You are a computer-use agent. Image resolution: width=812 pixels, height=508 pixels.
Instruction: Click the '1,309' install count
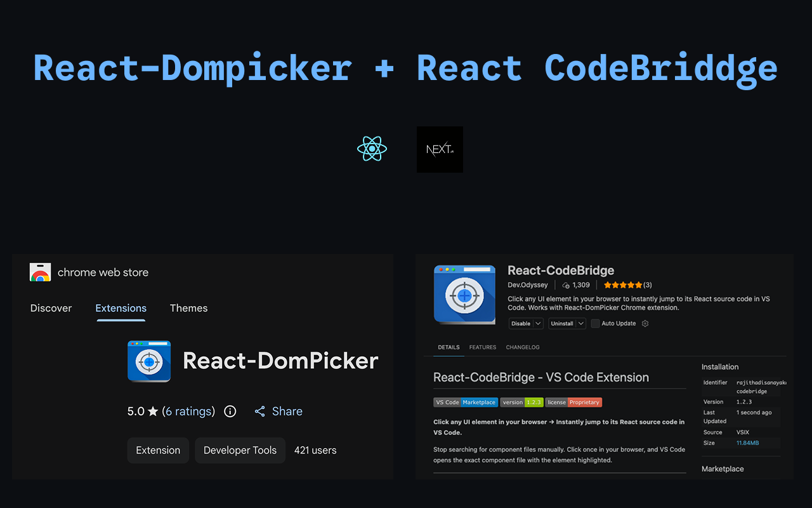(581, 285)
